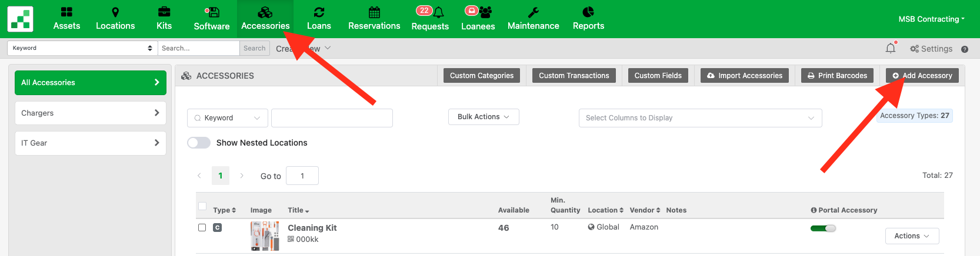This screenshot has height=256, width=980.
Task: Open Actions dropdown for Cleaning Kit
Action: (x=912, y=236)
